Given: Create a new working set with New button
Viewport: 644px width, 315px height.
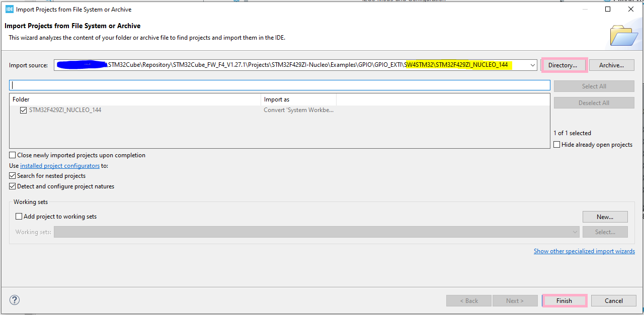Looking at the screenshot, I should (x=605, y=217).
